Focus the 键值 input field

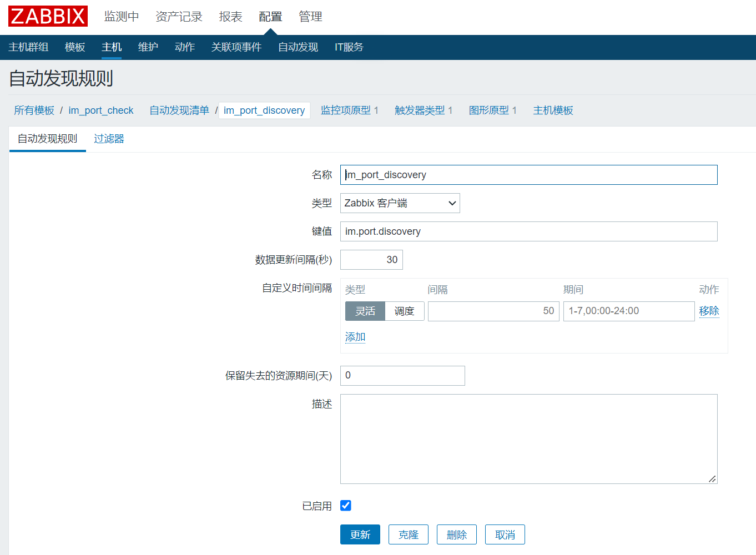tap(529, 231)
